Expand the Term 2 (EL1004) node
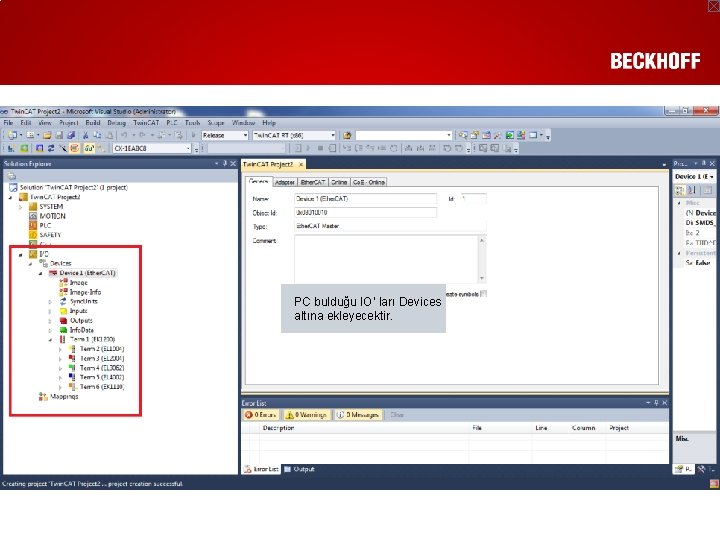The image size is (720, 540). click(61, 349)
